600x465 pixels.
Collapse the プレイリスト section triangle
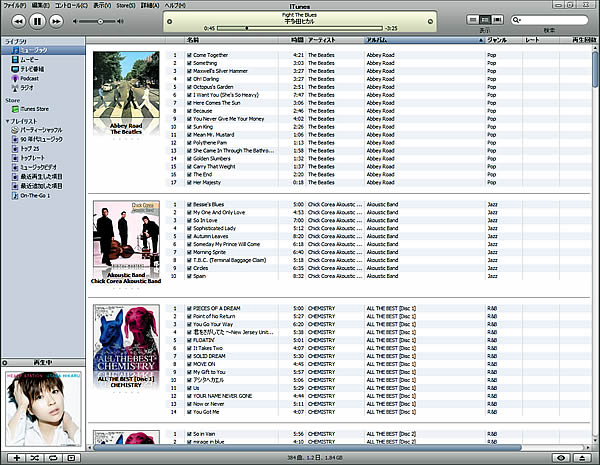[7, 121]
